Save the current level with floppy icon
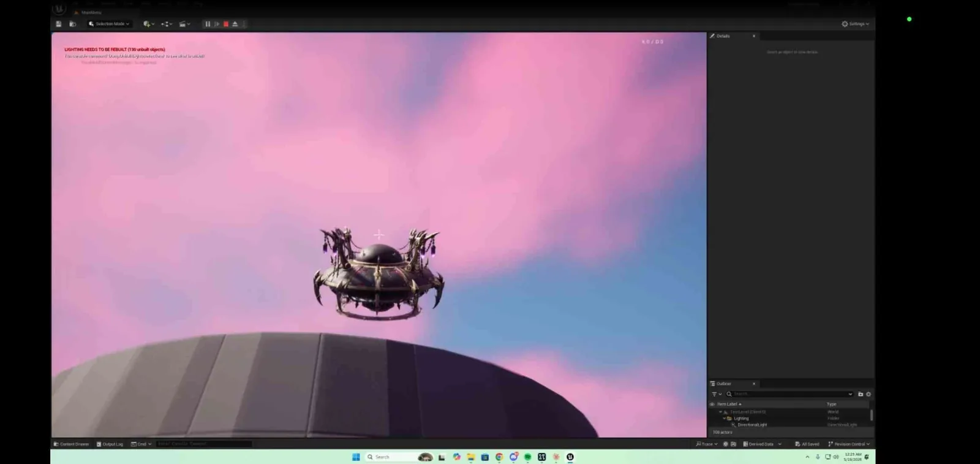Image resolution: width=980 pixels, height=464 pixels. pyautogui.click(x=59, y=24)
